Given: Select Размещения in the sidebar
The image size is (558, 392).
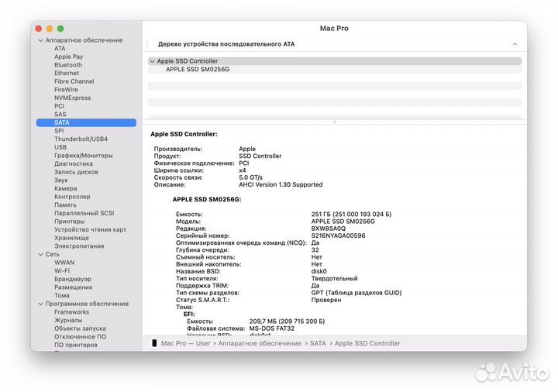Looking at the screenshot, I should point(73,287).
